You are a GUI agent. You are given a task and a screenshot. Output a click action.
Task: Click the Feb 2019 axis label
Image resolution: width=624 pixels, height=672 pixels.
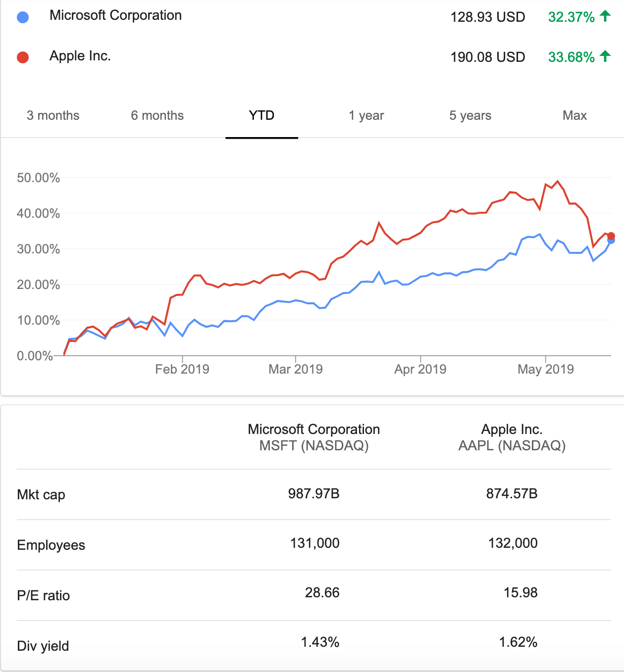pos(182,369)
